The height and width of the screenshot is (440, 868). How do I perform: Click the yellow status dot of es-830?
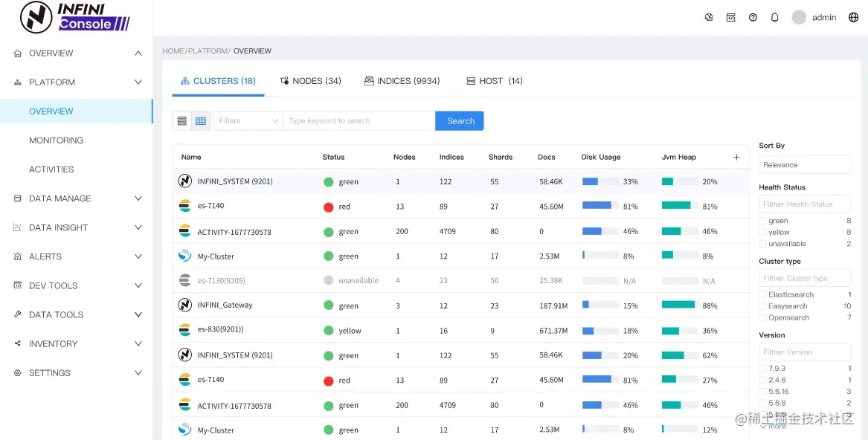click(328, 331)
